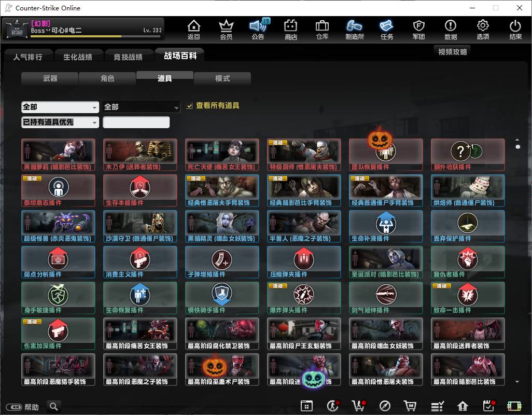Click the 视频攻略 button
Image resolution: width=532 pixels, height=415 pixels.
click(452, 52)
